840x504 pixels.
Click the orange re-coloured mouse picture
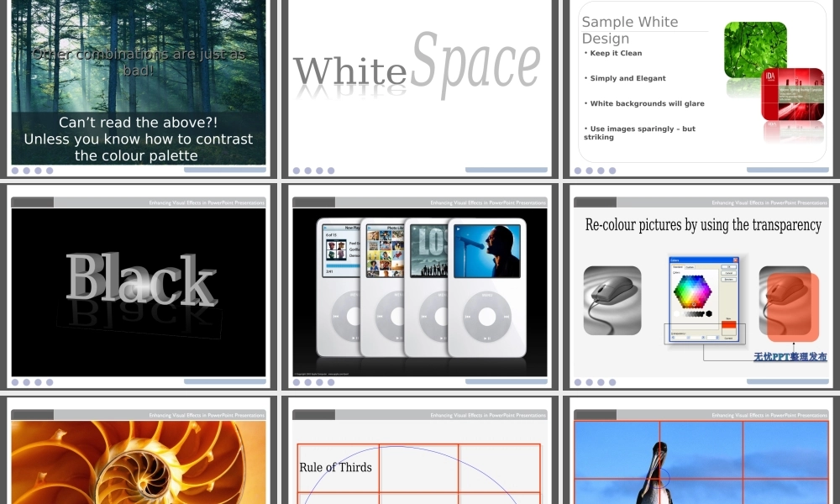(x=790, y=304)
